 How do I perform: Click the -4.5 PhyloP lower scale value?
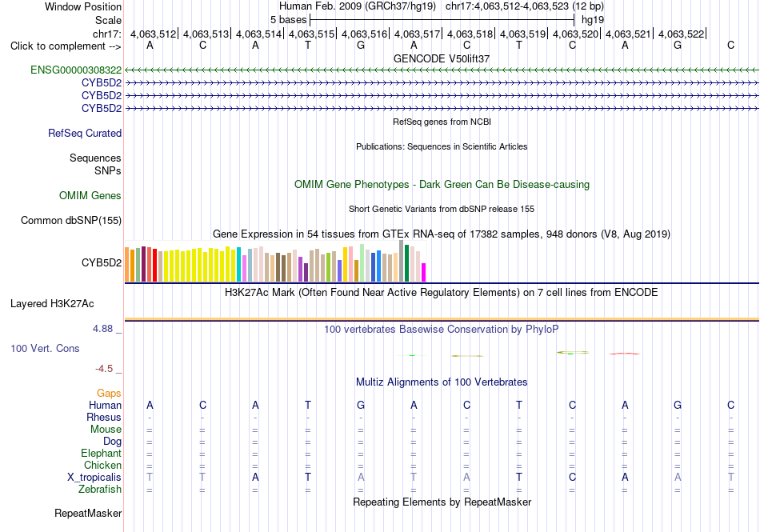(104, 369)
